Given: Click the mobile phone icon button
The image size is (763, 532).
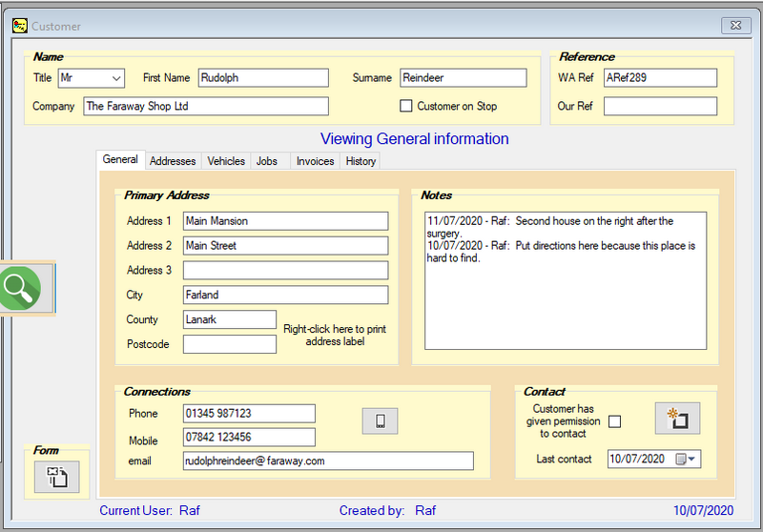Looking at the screenshot, I should tap(380, 421).
